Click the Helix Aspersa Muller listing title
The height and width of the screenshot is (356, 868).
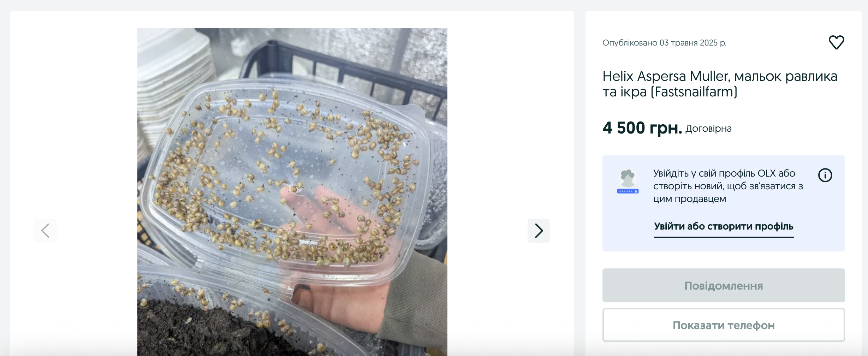(x=720, y=84)
